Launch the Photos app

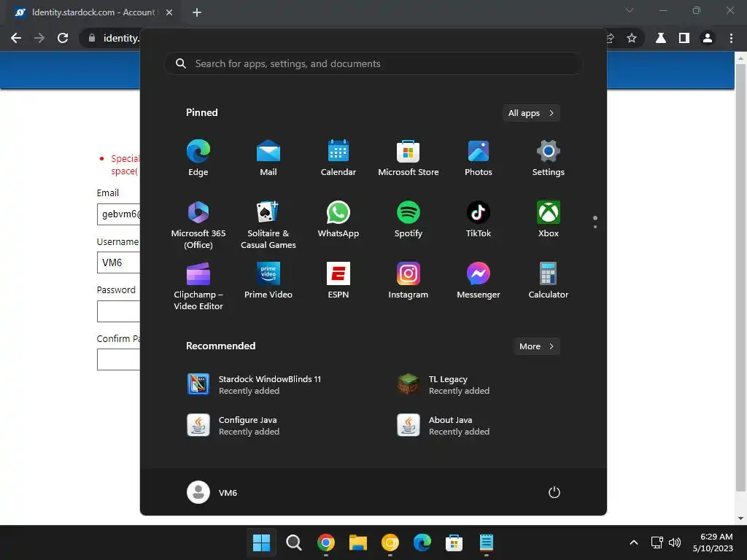[x=479, y=158]
